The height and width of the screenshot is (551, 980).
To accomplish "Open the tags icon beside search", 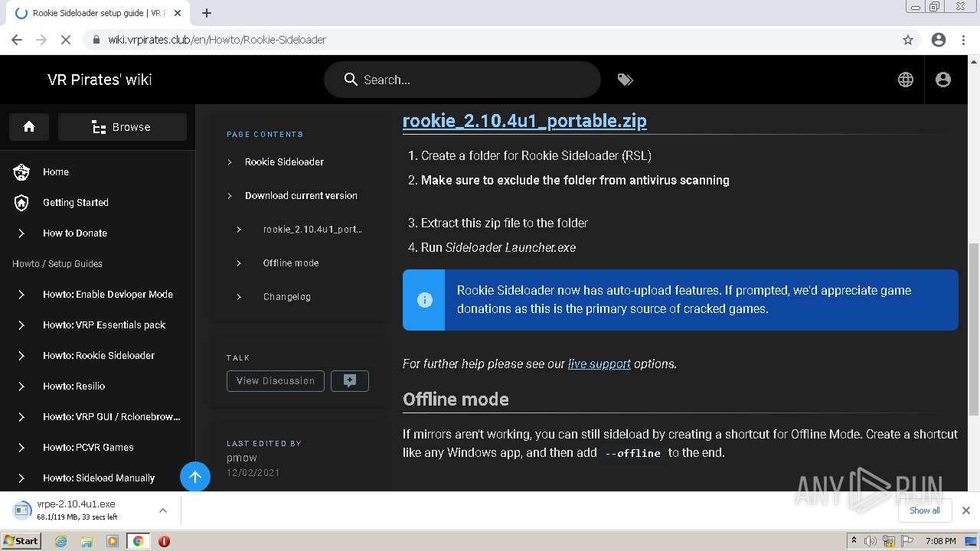I will click(x=625, y=80).
